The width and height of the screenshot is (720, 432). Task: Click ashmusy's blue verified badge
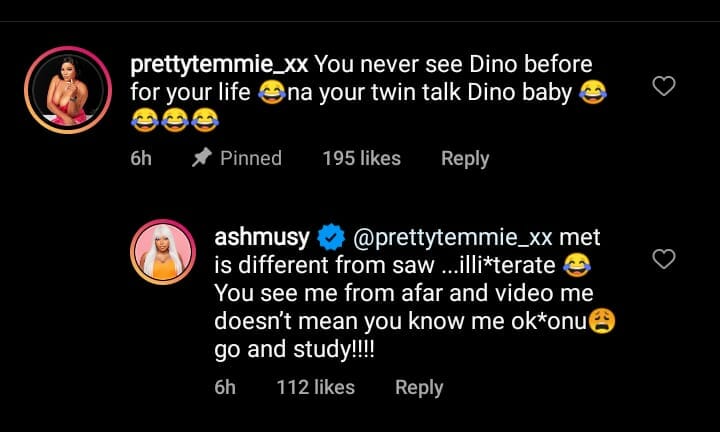click(328, 238)
